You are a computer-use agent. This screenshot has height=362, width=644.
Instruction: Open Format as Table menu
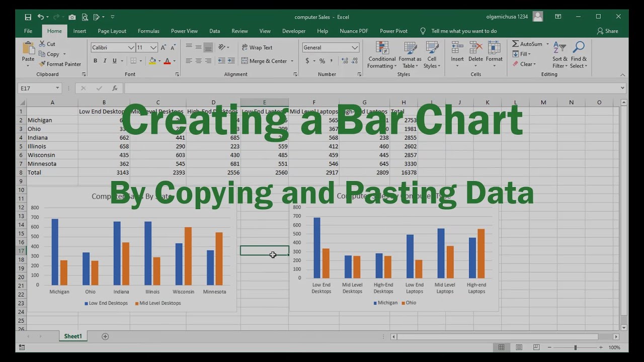pos(410,55)
